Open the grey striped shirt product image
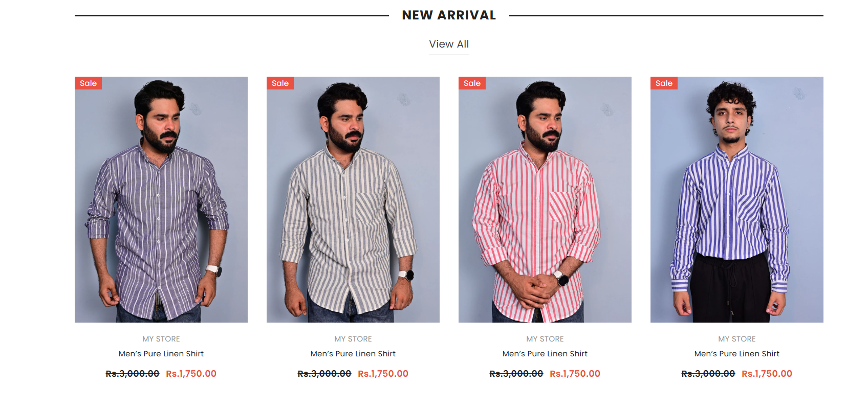This screenshot has width=868, height=409. click(353, 199)
